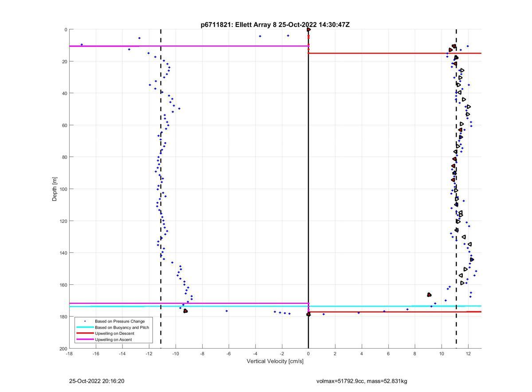Click the volmax=51792.9cc, mass=52.831kg text
Viewport: 532px width, 392px height.
(x=362, y=381)
